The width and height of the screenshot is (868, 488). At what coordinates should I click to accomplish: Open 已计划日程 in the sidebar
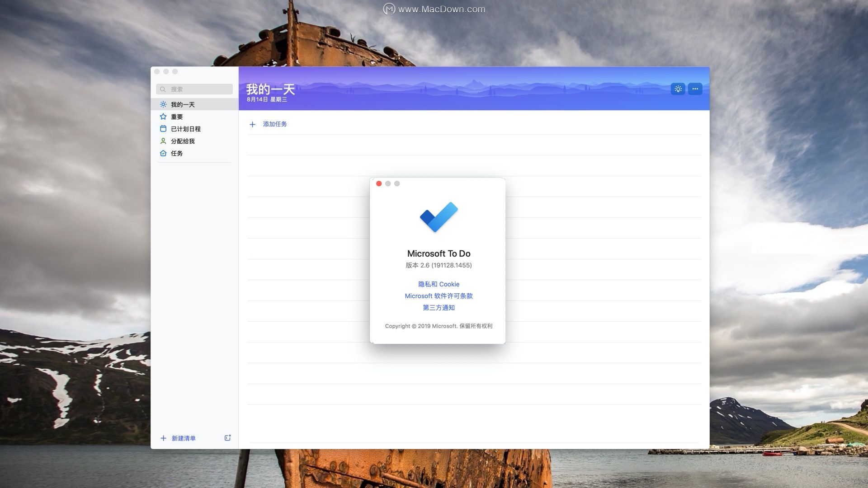pyautogui.click(x=194, y=129)
